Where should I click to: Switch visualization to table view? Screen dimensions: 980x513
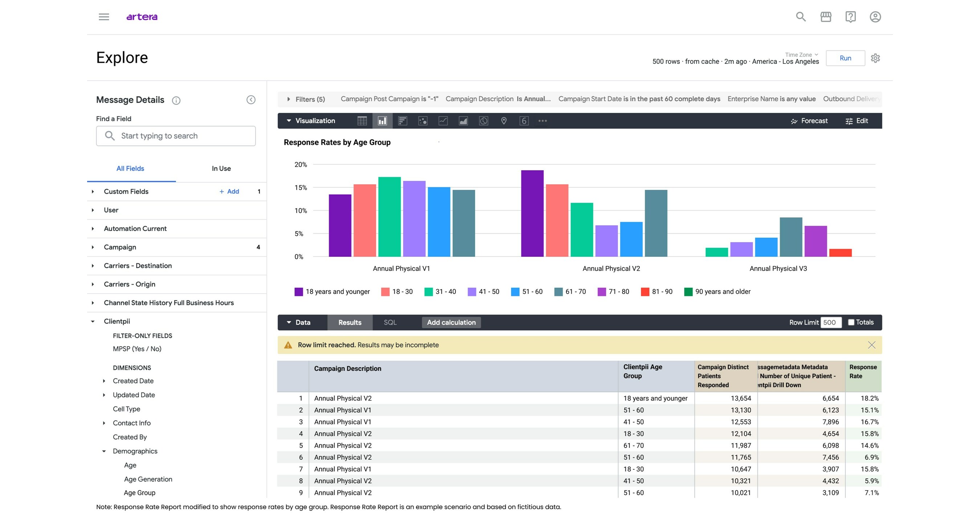[362, 121]
